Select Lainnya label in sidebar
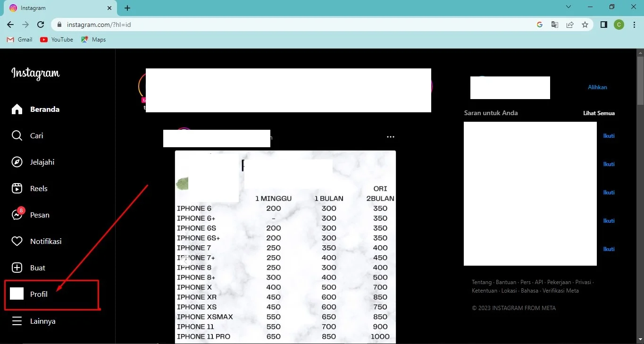The height and width of the screenshot is (344, 644). [x=43, y=321]
